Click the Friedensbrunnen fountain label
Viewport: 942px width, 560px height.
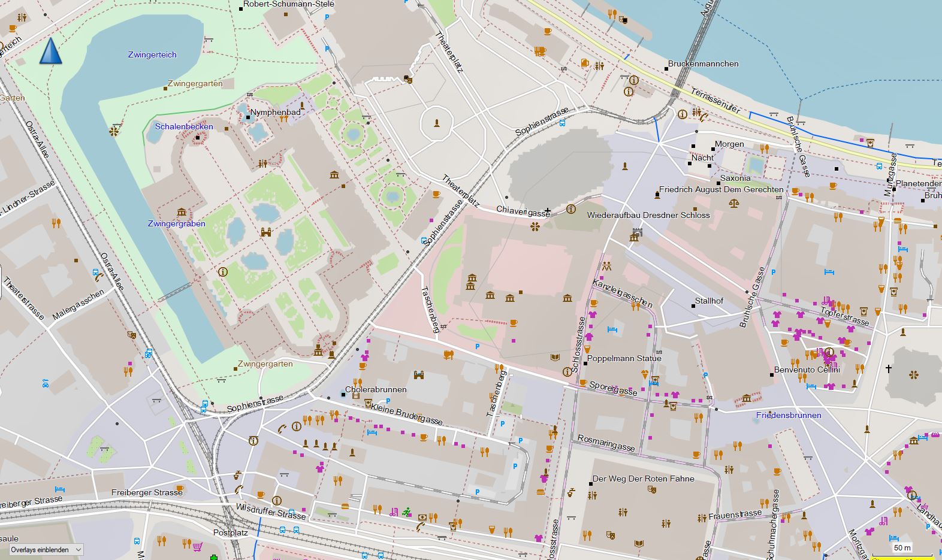pos(788,415)
